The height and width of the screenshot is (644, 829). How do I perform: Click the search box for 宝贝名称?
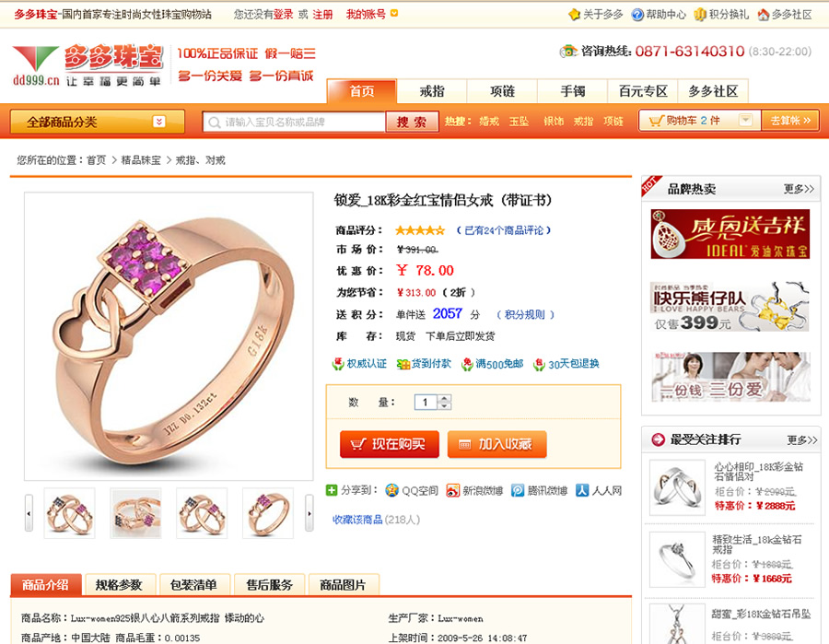tap(295, 123)
